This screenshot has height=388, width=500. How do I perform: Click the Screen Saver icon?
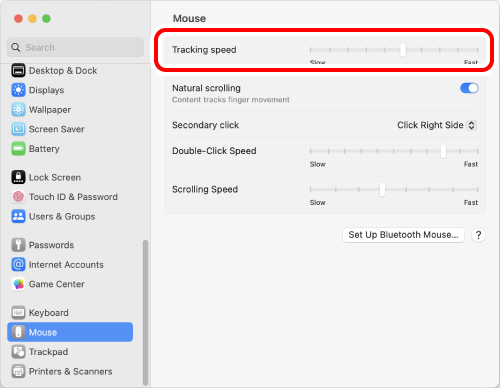pos(18,129)
